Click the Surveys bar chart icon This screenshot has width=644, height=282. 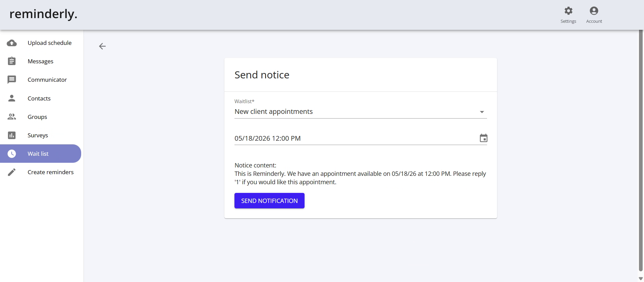point(12,135)
